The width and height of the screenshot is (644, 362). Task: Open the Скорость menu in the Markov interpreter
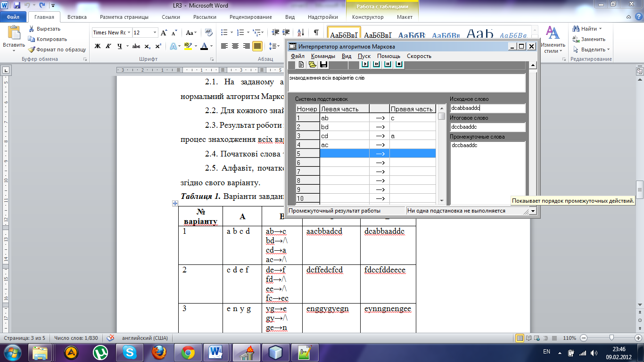(419, 56)
